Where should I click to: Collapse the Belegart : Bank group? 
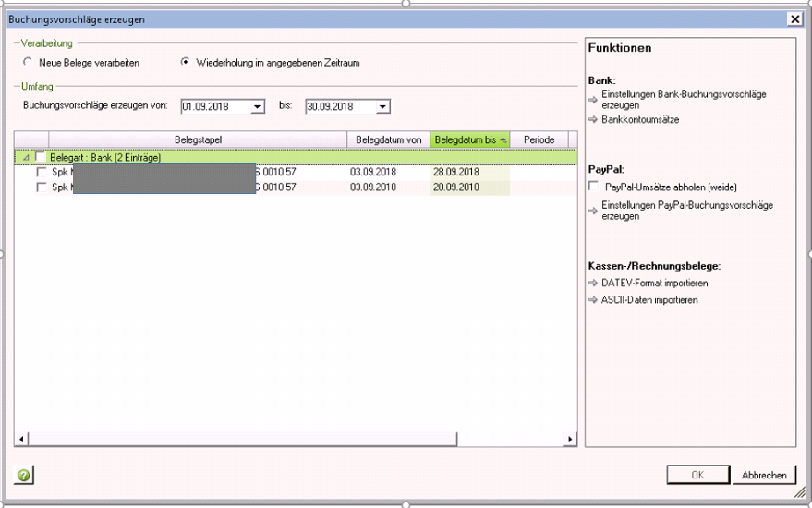coord(26,157)
